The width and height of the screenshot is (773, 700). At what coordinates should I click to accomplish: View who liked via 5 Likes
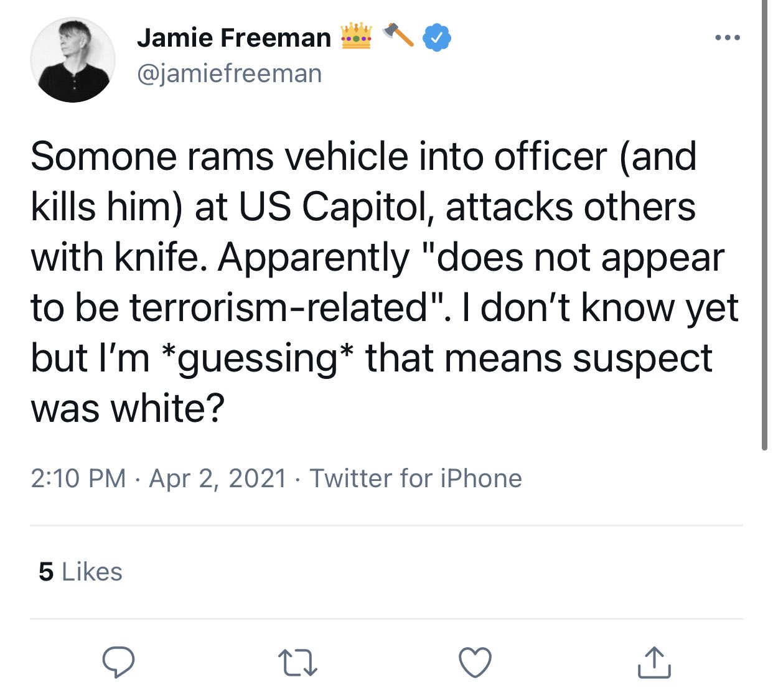(80, 572)
